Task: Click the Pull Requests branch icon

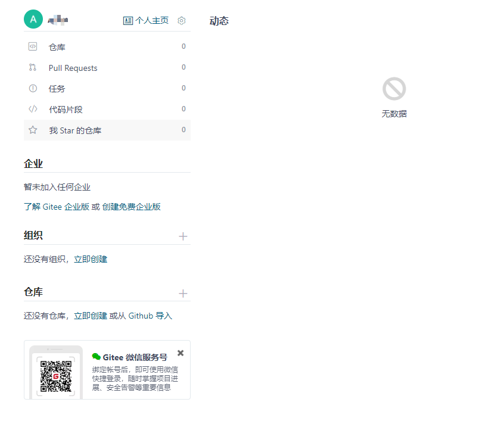Action: [33, 67]
